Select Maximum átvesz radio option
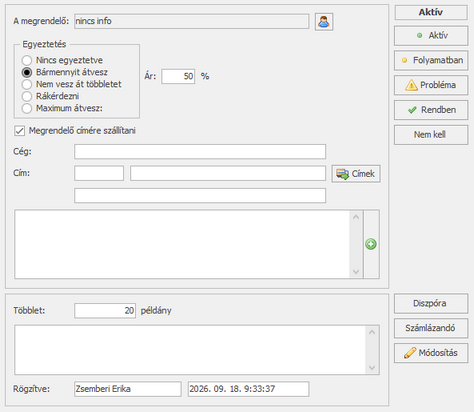The image size is (474, 412). pyautogui.click(x=27, y=108)
